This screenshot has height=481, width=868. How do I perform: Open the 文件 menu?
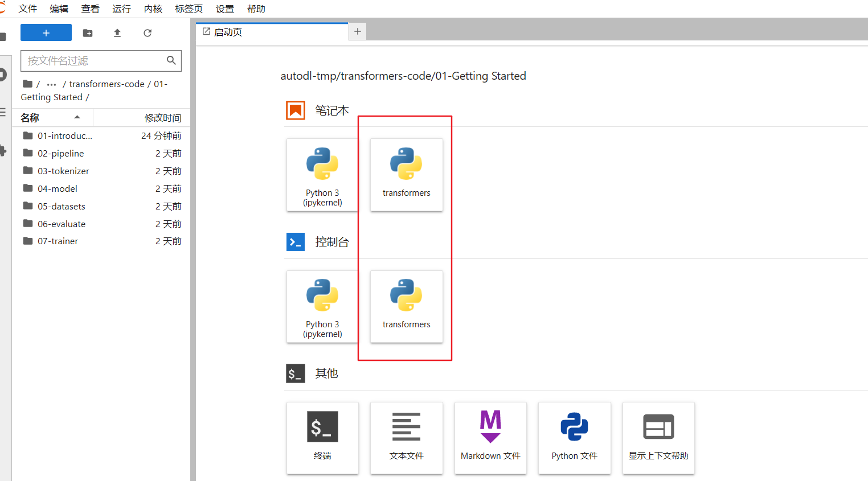coord(27,9)
